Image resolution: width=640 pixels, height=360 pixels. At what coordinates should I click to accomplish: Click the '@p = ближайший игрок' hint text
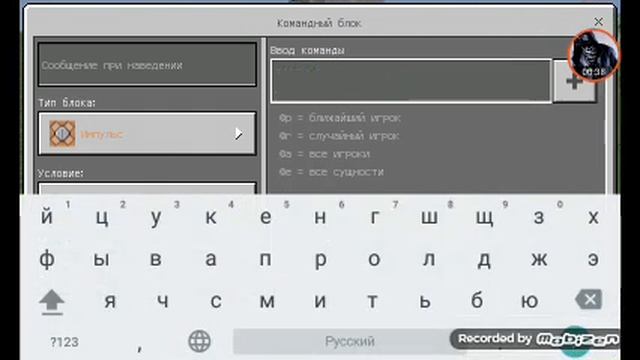click(x=340, y=118)
